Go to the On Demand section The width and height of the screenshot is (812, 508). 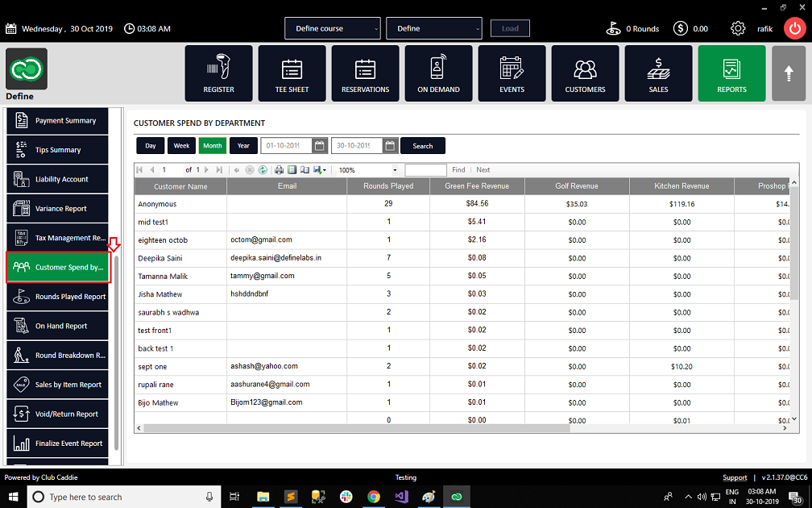click(438, 73)
